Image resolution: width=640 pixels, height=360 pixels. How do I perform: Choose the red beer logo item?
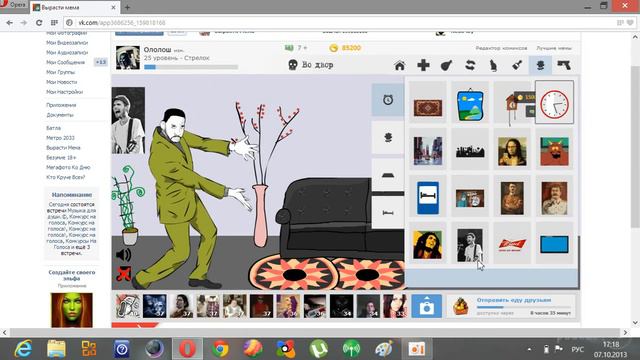click(x=512, y=244)
